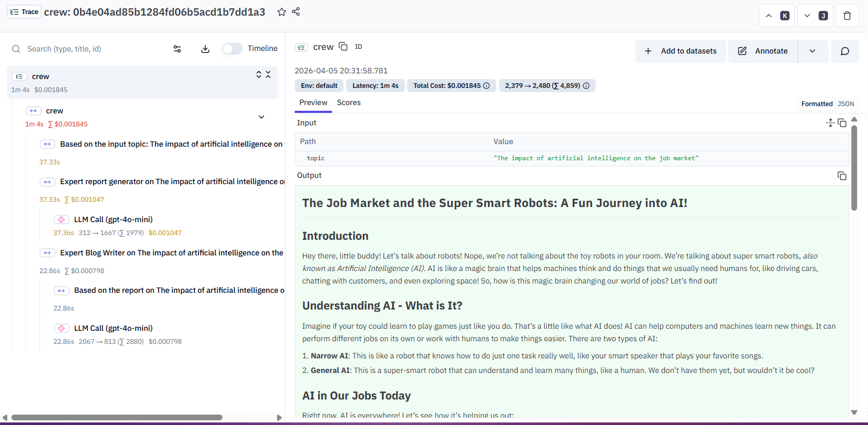868x425 pixels.
Task: Collapse all nodes with X arrows icon
Action: [x=268, y=74]
